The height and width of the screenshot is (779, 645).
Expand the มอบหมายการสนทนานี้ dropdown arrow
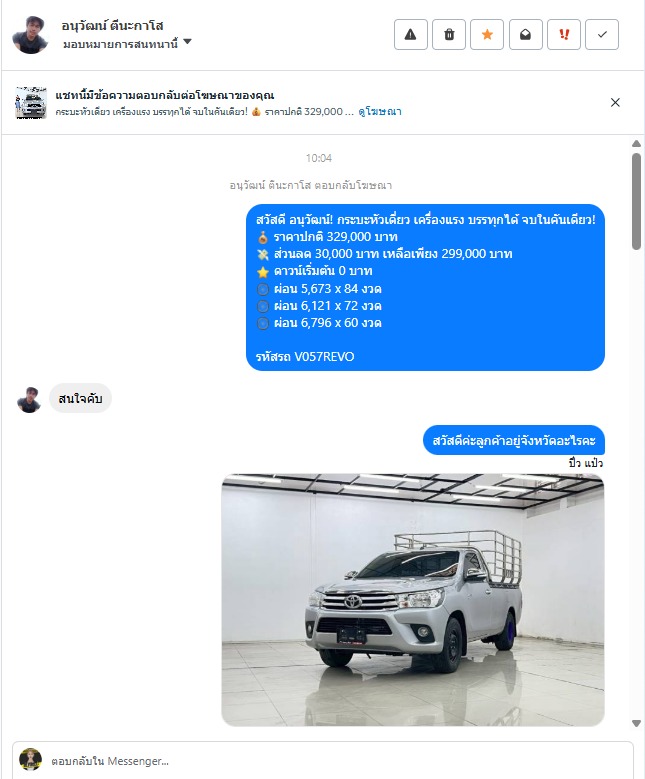(187, 42)
